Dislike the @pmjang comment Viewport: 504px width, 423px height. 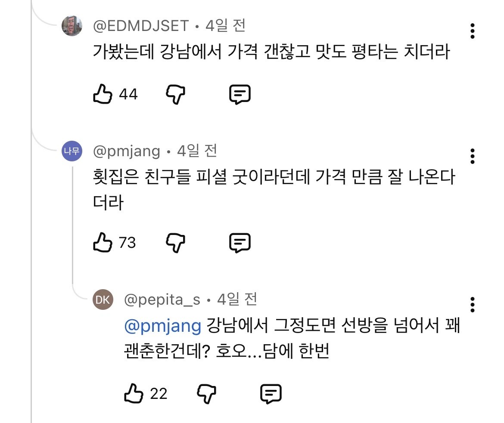[175, 243]
